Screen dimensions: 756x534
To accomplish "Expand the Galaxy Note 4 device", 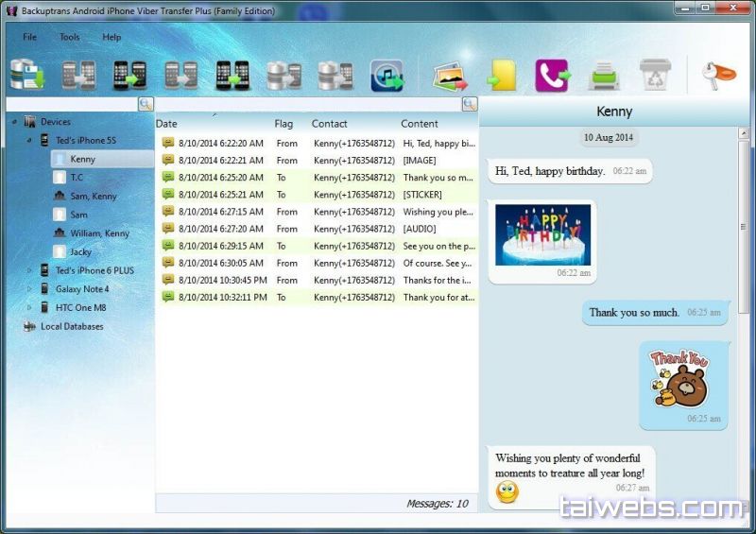I will pos(29,289).
